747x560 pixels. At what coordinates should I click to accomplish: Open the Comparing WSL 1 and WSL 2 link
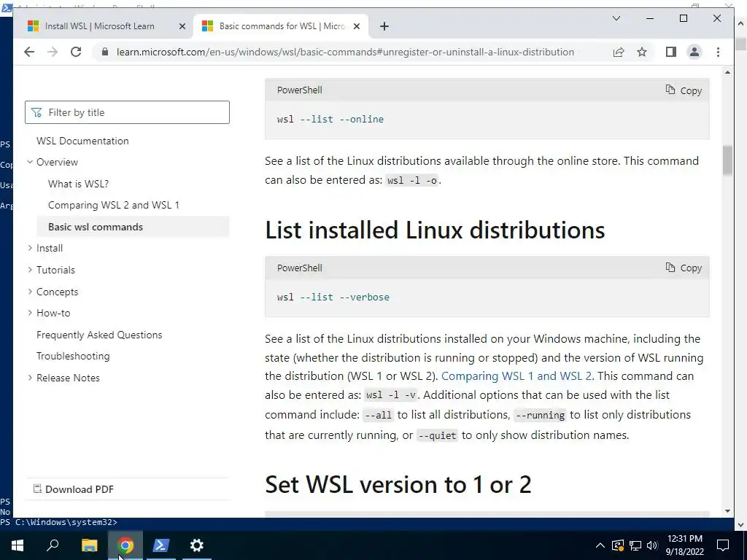(x=516, y=376)
